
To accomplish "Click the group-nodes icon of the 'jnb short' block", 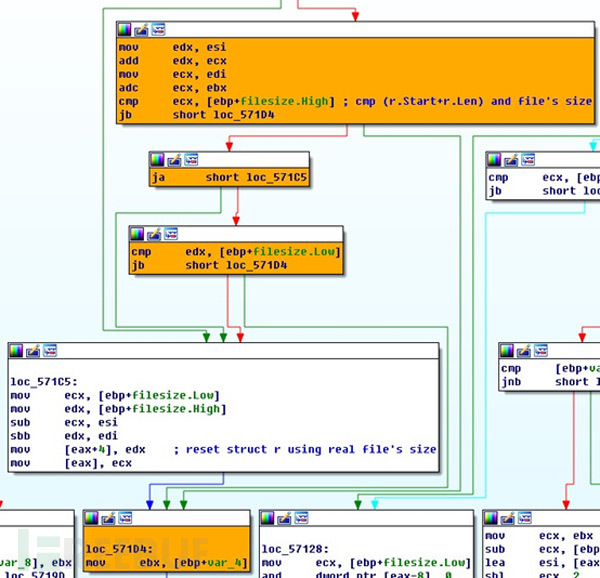I will pos(541,350).
